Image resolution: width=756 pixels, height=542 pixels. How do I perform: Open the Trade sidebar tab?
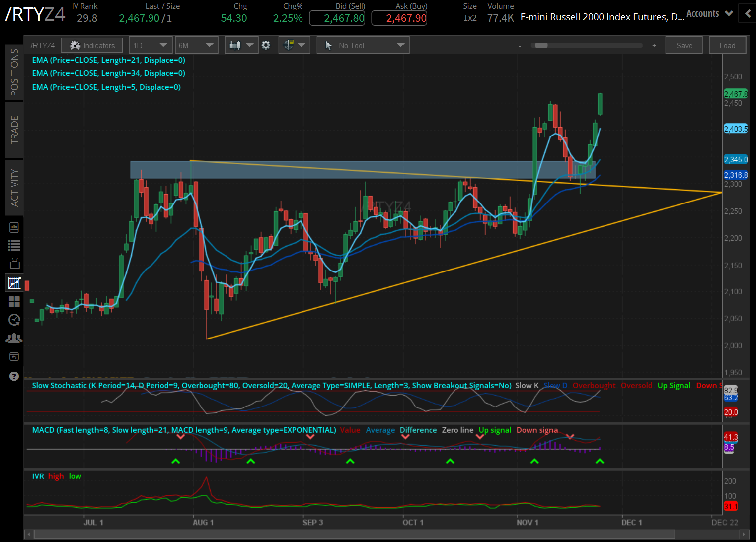point(14,130)
